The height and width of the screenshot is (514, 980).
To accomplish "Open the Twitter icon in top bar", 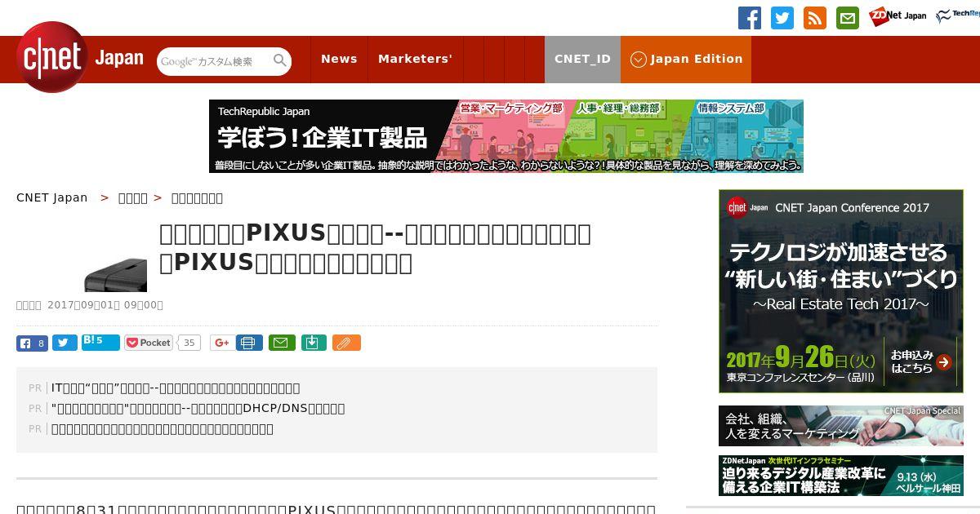I will (782, 18).
